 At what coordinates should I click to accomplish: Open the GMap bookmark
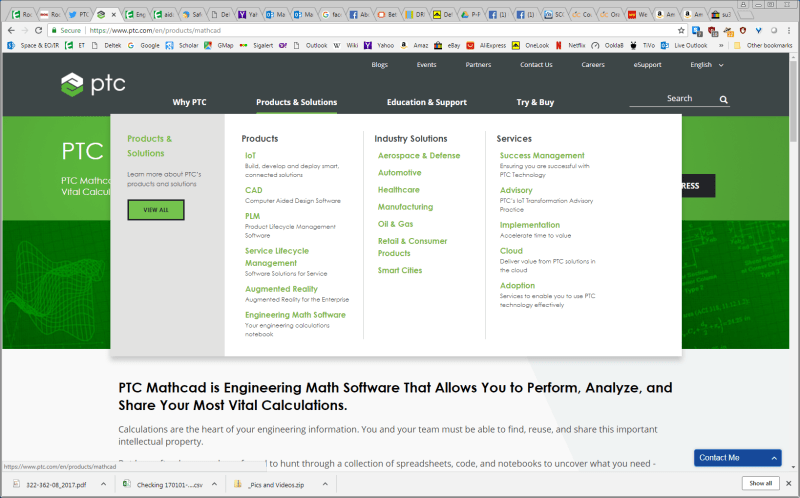[219, 45]
